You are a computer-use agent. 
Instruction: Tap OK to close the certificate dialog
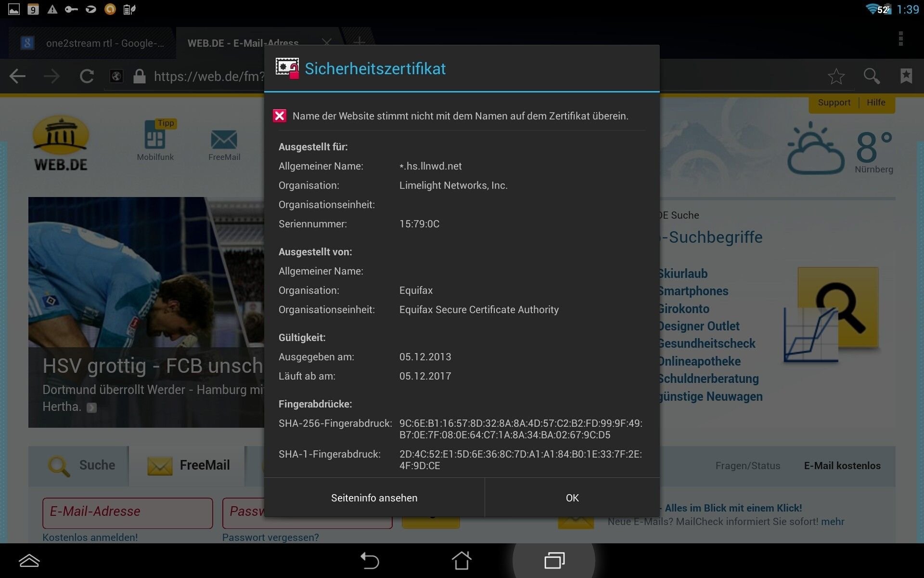(572, 498)
